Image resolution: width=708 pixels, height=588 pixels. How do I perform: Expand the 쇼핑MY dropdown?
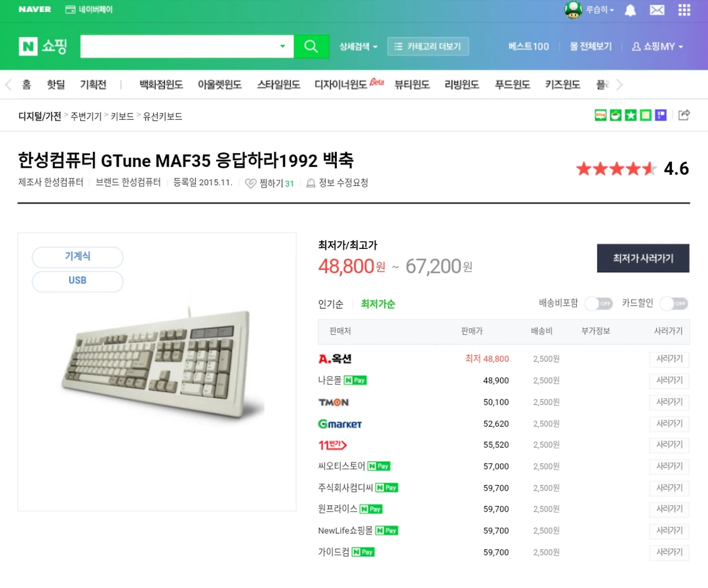[658, 46]
